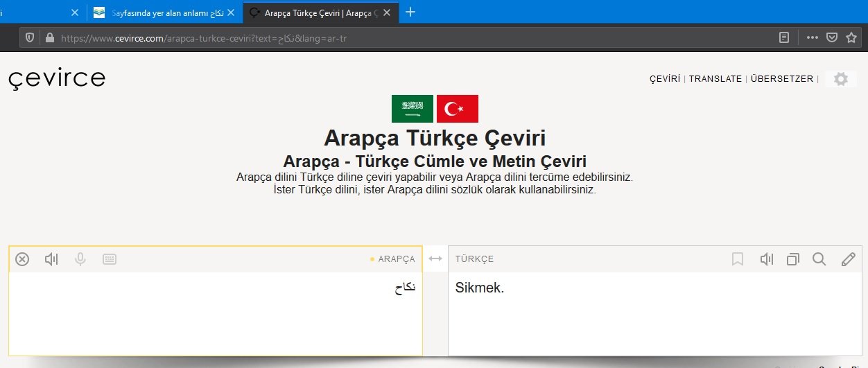Swap translation languages with the arrow icon
This screenshot has height=368, width=868.
[435, 259]
